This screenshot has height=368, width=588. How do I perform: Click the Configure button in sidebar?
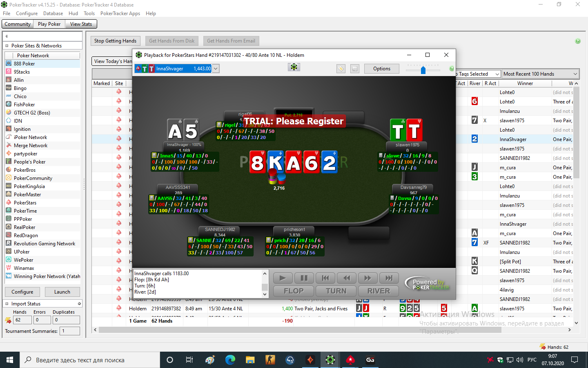pyautogui.click(x=22, y=292)
